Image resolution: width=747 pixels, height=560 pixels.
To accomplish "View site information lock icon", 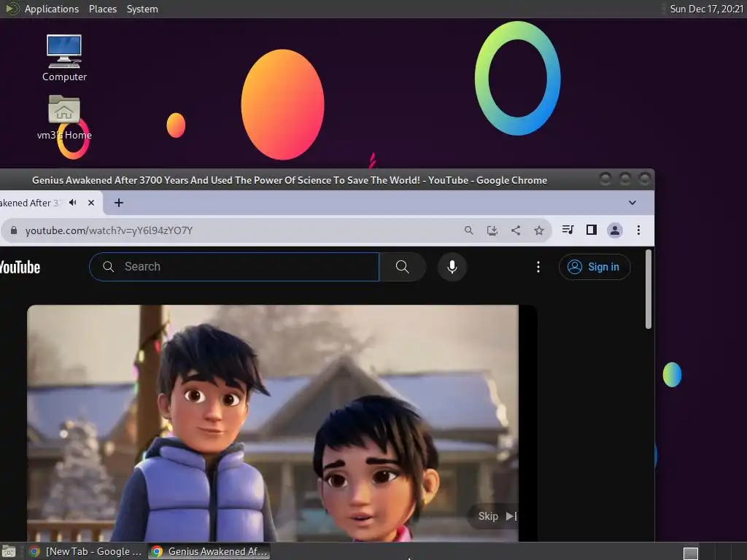I will pos(14,230).
